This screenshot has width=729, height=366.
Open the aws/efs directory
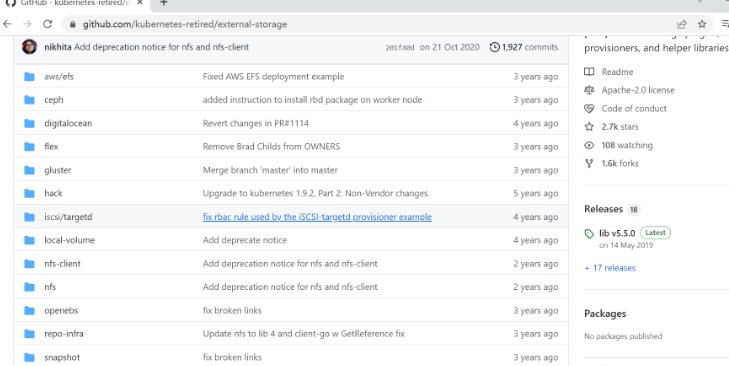click(59, 76)
